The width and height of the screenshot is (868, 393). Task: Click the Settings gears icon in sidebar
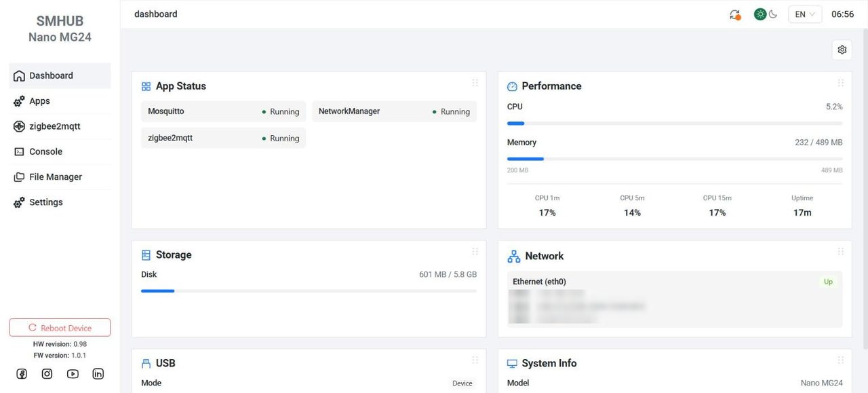[19, 202]
